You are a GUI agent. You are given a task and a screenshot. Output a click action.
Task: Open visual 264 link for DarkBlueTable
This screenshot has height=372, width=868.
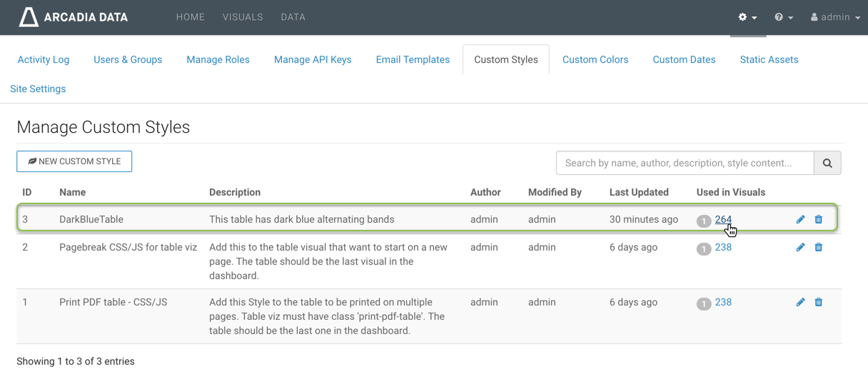click(x=723, y=219)
